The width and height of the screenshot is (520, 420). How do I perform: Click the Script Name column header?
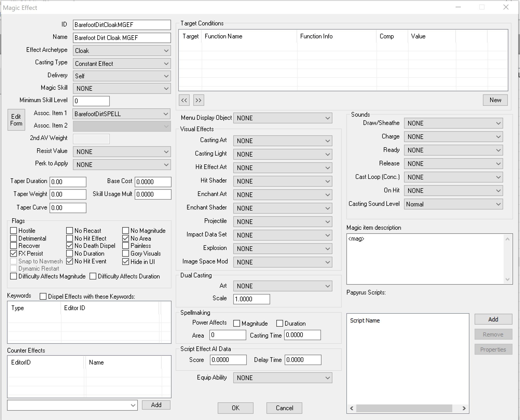[365, 320]
